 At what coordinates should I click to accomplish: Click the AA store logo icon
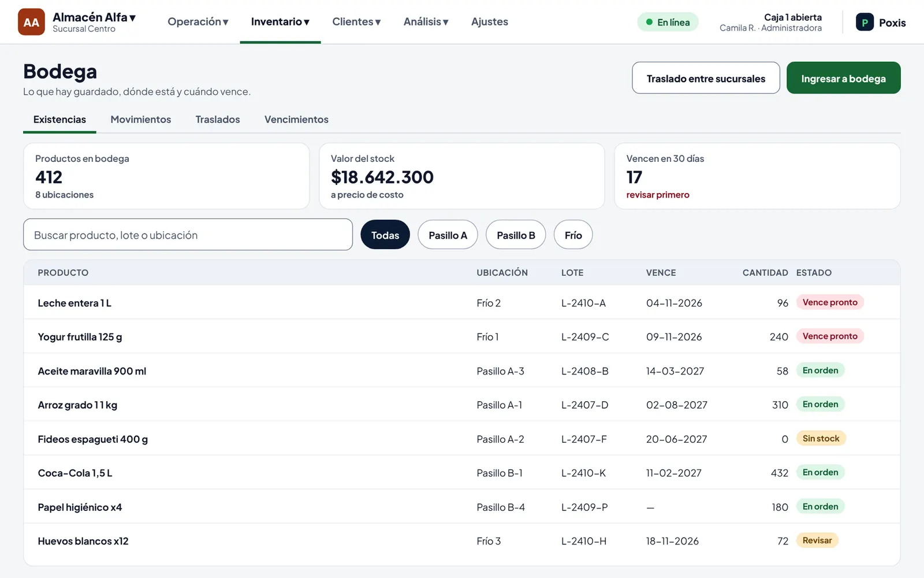(31, 22)
